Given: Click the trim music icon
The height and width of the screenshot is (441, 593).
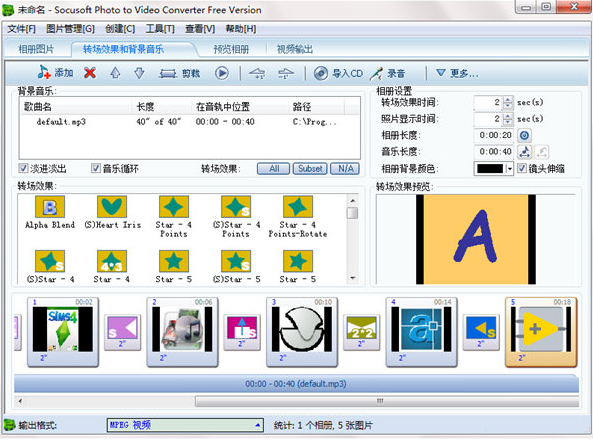Looking at the screenshot, I should (x=168, y=73).
